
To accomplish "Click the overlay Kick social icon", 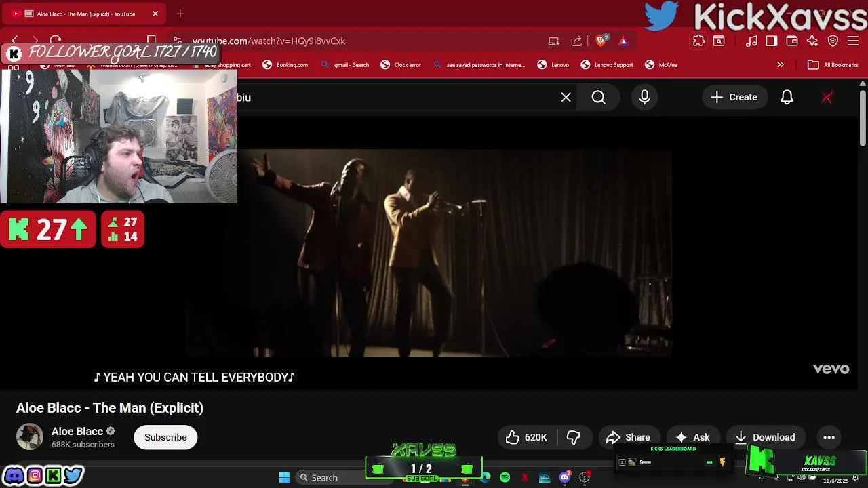I will tap(53, 475).
